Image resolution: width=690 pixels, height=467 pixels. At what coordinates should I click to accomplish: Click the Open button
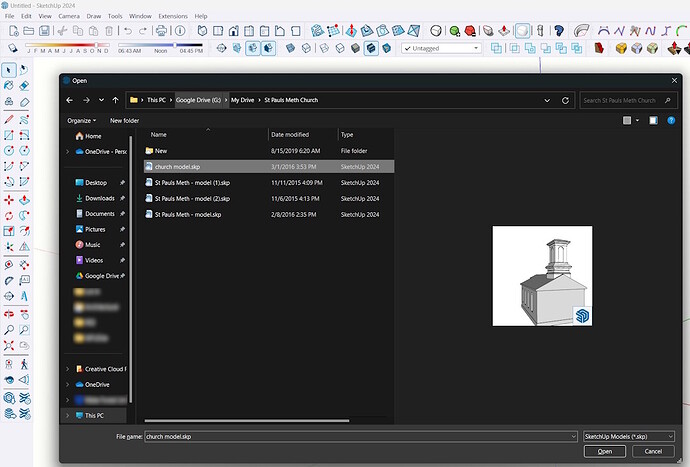click(x=604, y=451)
